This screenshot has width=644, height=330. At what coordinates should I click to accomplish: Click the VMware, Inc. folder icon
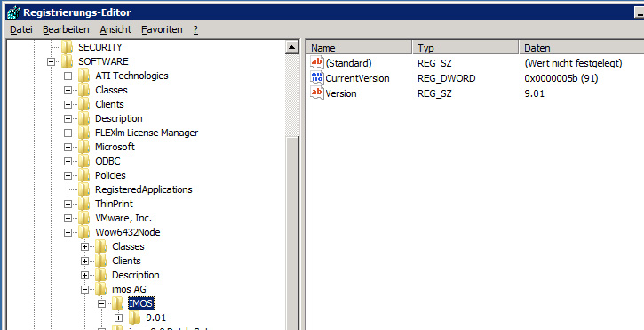pos(83,218)
